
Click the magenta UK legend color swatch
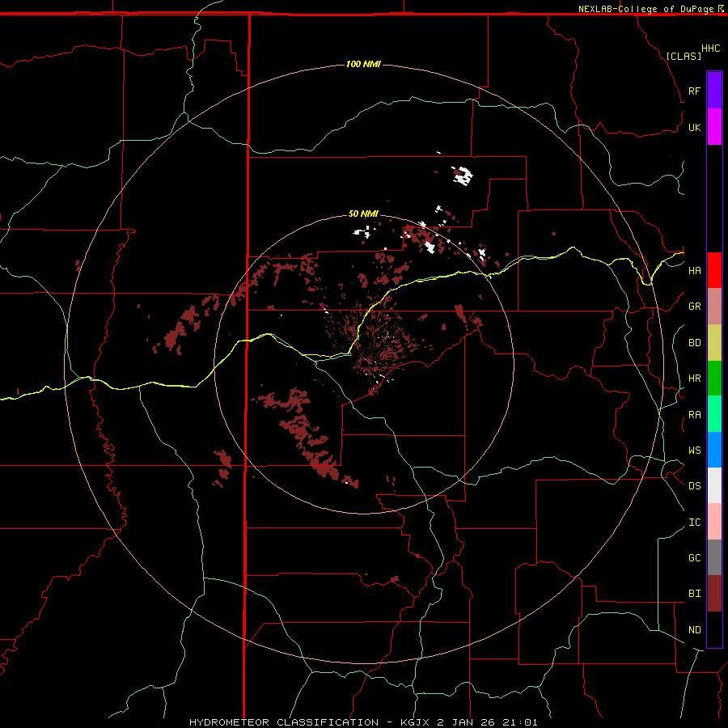pyautogui.click(x=714, y=127)
